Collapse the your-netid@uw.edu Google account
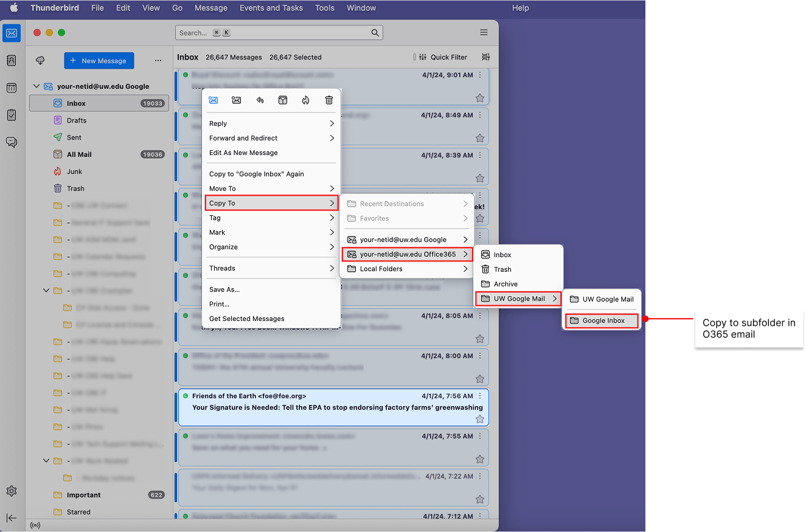This screenshot has height=532, width=806. click(x=36, y=86)
